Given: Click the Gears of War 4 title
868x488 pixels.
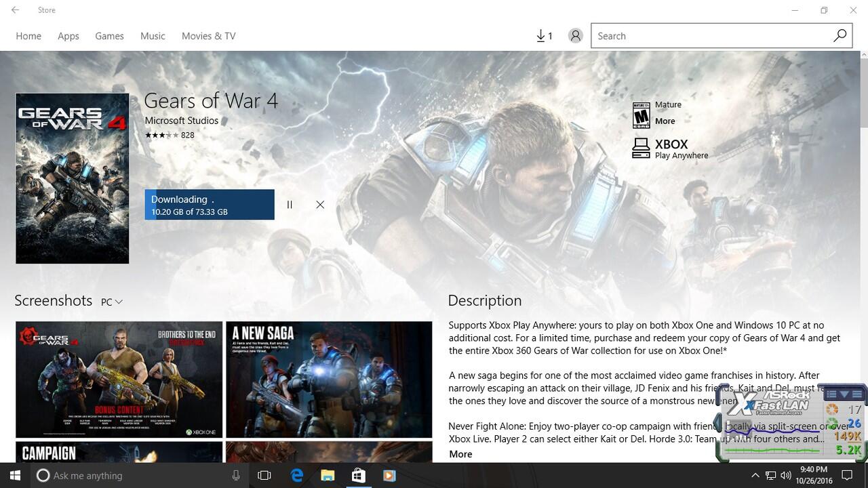Looking at the screenshot, I should pyautogui.click(x=211, y=101).
